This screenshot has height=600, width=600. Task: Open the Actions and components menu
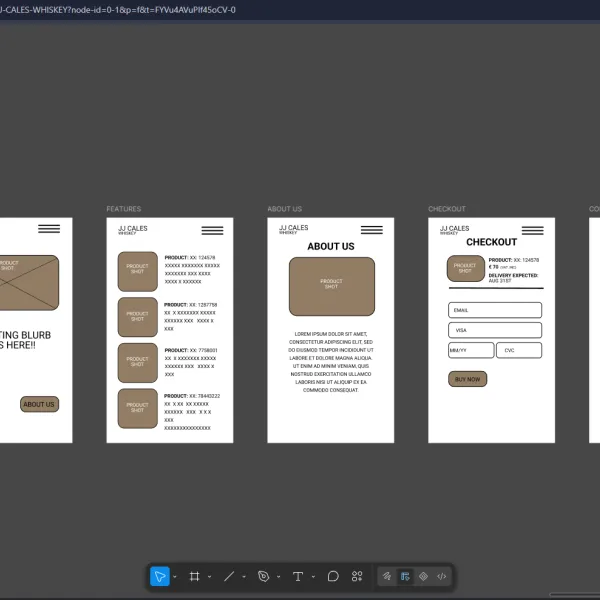pos(357,576)
